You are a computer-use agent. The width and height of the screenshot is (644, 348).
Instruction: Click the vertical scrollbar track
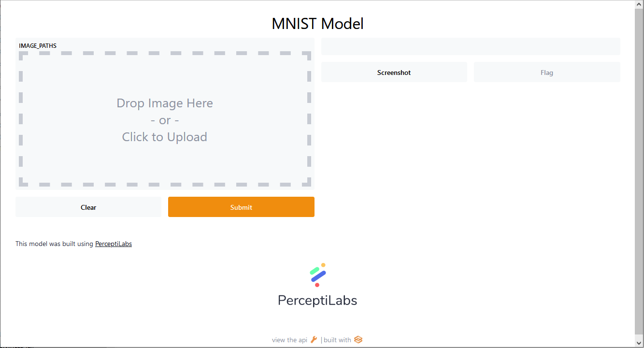point(639,174)
